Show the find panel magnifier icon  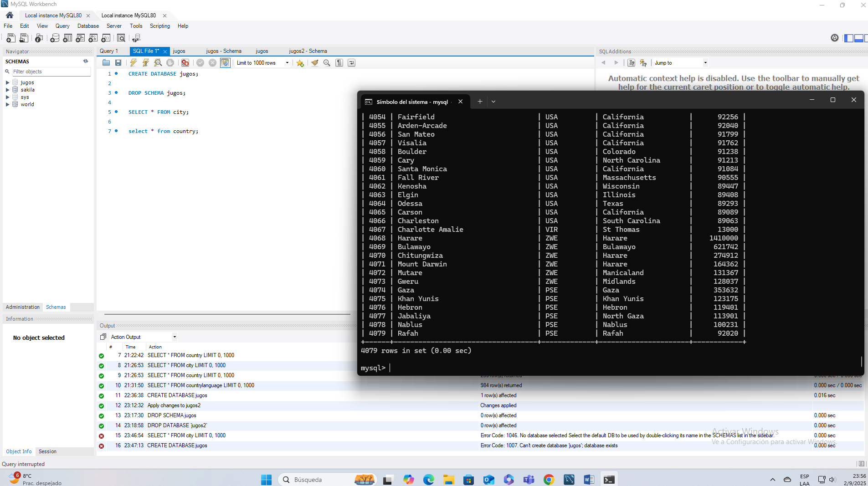coord(327,63)
